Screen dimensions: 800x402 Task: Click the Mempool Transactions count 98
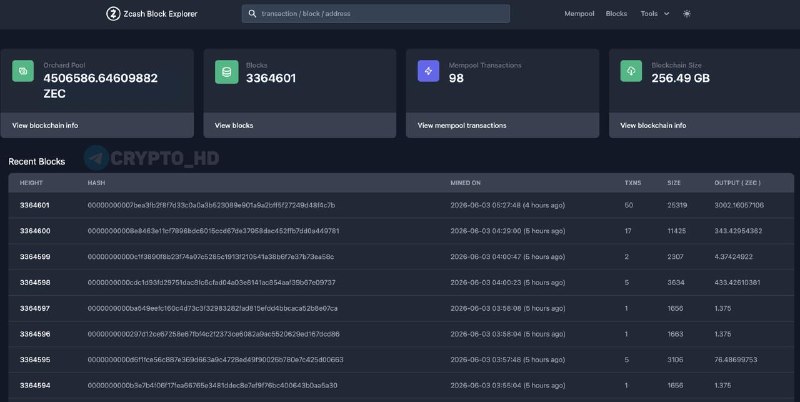[456, 78]
